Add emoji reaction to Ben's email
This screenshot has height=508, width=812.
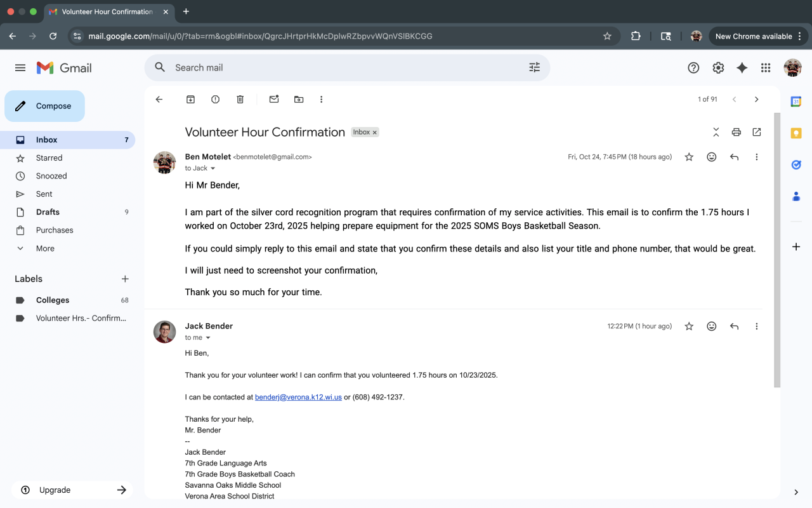(x=712, y=157)
